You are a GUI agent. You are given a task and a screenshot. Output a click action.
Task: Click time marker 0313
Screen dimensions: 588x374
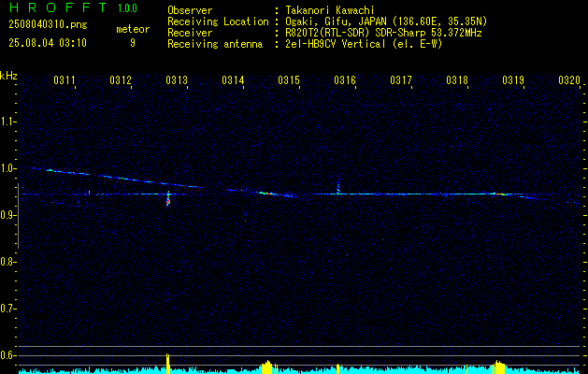(x=177, y=80)
